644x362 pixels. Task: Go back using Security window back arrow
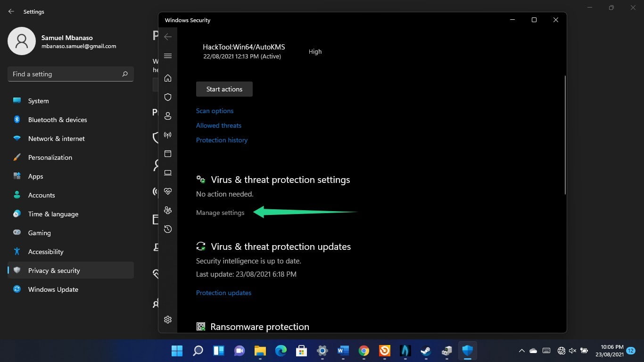pyautogui.click(x=168, y=36)
